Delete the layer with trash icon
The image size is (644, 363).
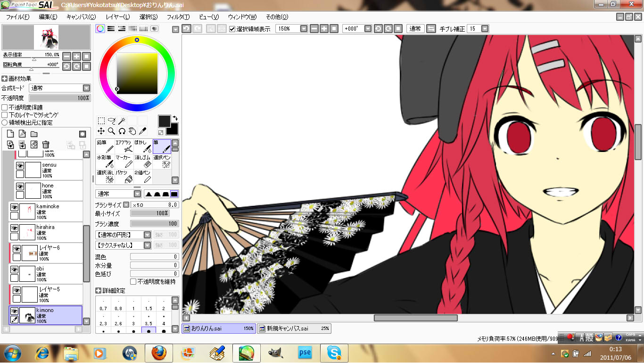(46, 144)
